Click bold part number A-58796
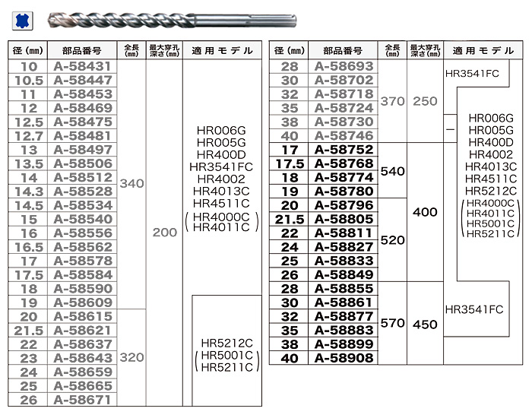This screenshot has height=418, width=532. tap(344, 206)
